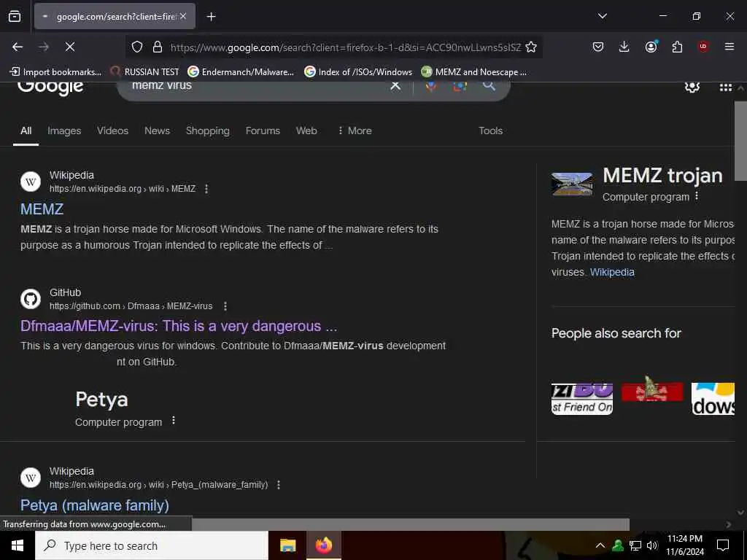Open Windows Start menu
This screenshot has width=747, height=560.
point(18,545)
